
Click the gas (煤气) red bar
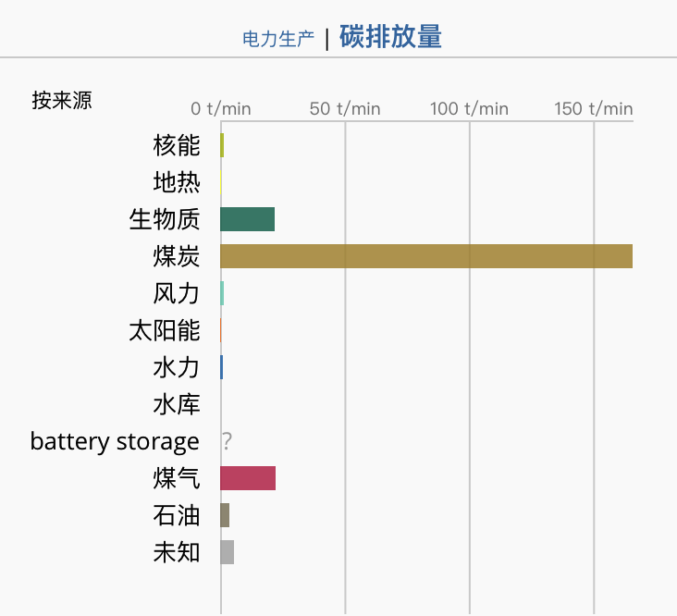coord(248,478)
